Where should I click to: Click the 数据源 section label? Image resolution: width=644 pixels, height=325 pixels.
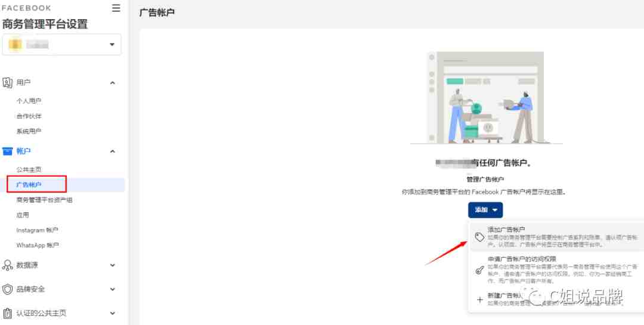point(27,265)
